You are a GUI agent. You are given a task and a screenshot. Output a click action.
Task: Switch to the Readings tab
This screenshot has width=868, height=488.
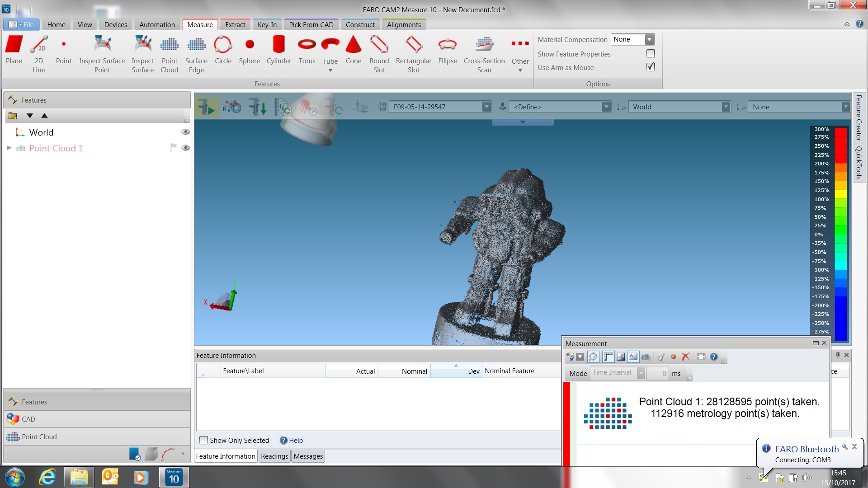coord(274,456)
